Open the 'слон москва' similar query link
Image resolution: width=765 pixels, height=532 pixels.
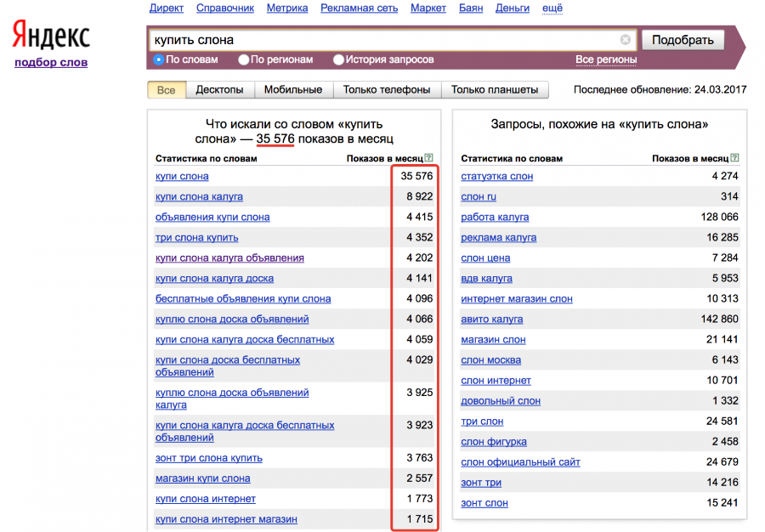[490, 361]
